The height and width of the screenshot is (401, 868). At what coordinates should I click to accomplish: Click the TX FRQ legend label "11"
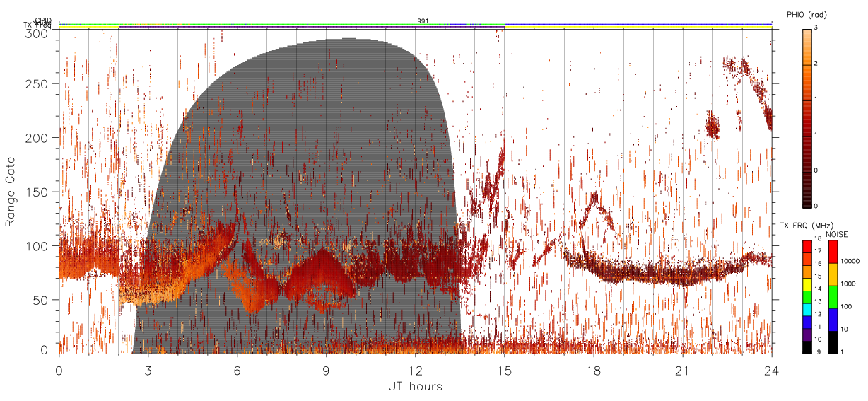tap(817, 327)
